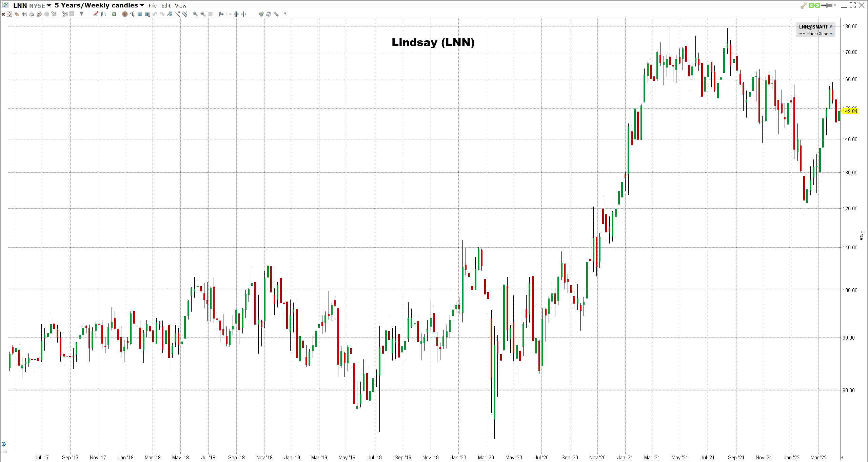The width and height of the screenshot is (868, 462).
Task: Open the toolbar overflow arrow at end
Action: point(285,14)
